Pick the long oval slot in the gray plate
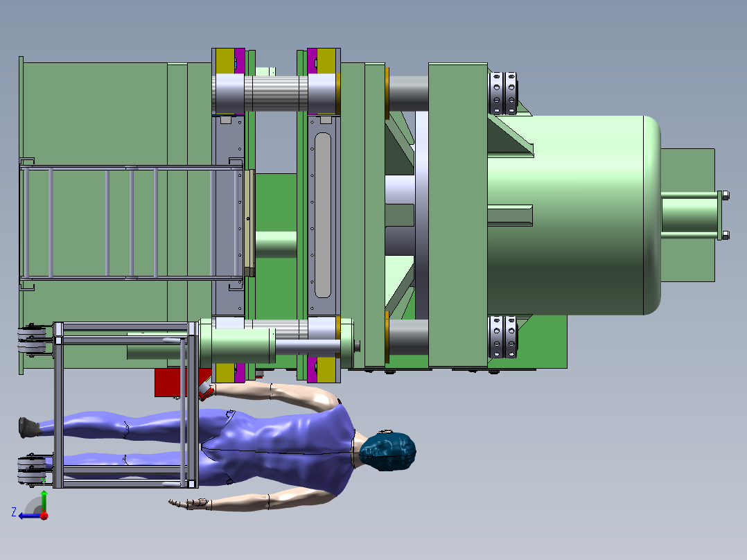Viewport: 747px width, 560px height. [322, 215]
